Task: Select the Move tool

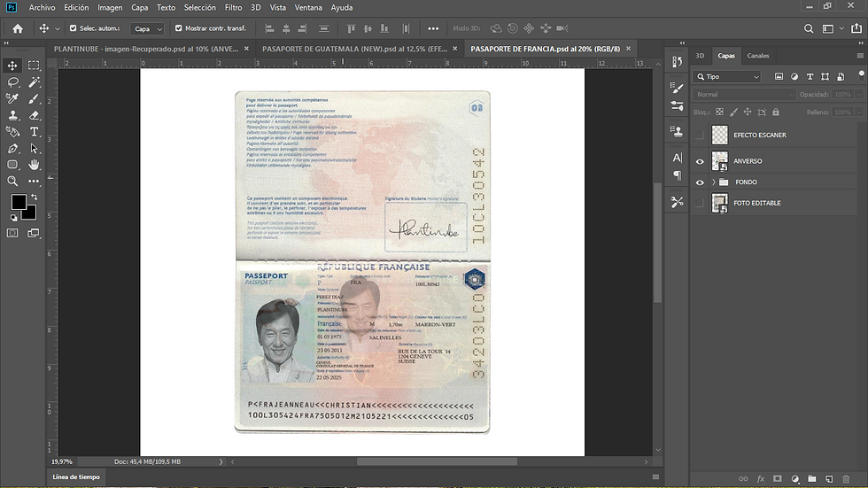Action: 12,66
